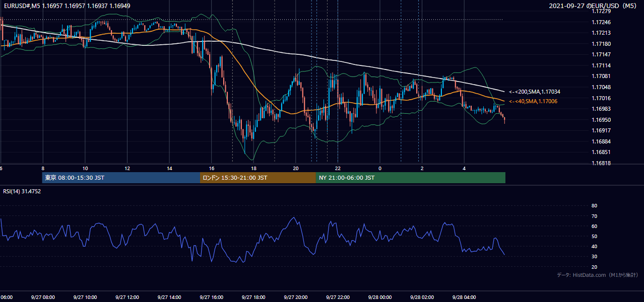Select the 9/28 02:00 bottom time label
This screenshot has height=302, width=644.
422,297
